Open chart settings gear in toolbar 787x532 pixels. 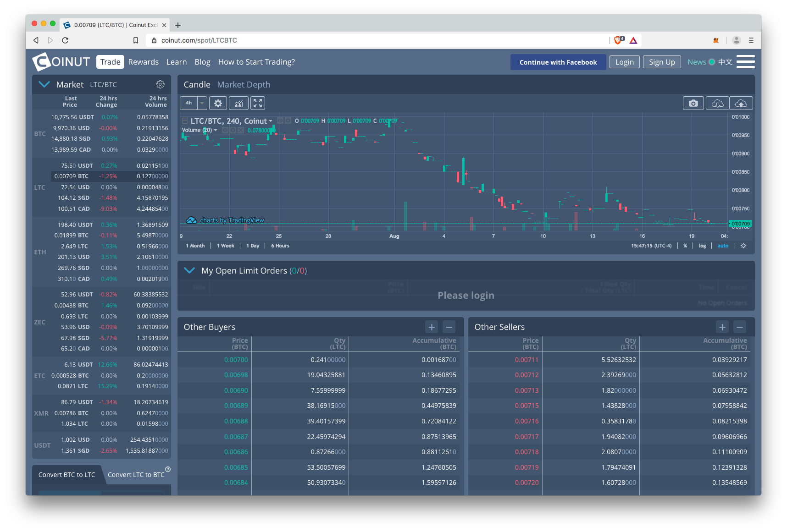coord(218,103)
